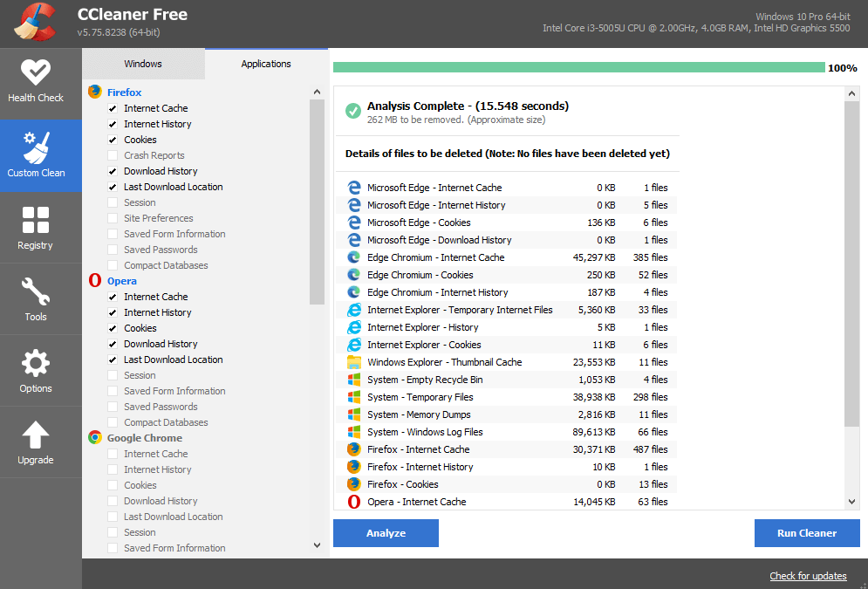Enable Firefox Saved Passwords checkbox
Viewport: 868px width, 589px height.
tap(113, 250)
